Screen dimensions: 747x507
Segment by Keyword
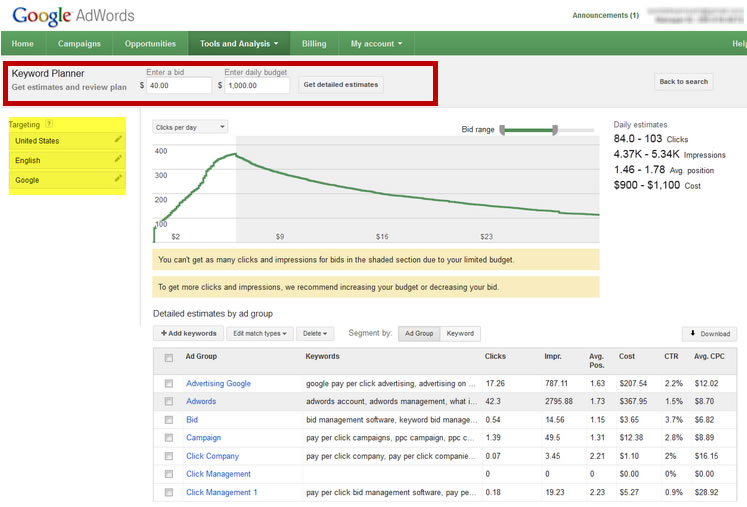460,334
